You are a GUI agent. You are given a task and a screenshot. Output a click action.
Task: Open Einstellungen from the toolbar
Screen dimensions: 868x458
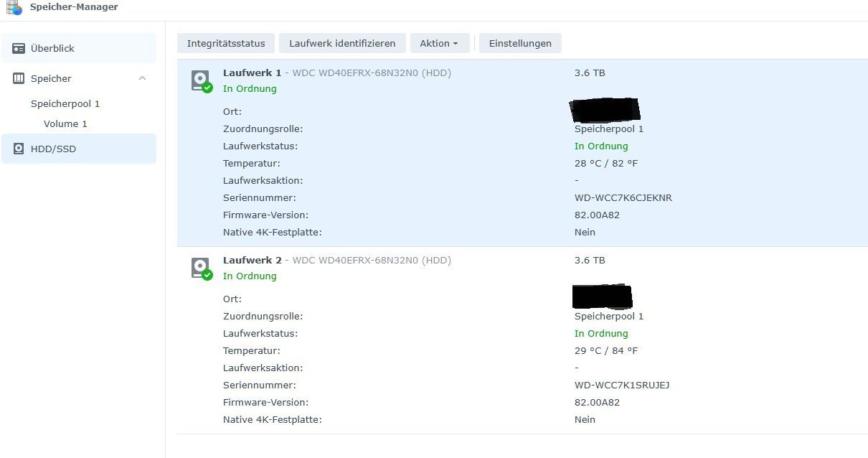point(520,43)
